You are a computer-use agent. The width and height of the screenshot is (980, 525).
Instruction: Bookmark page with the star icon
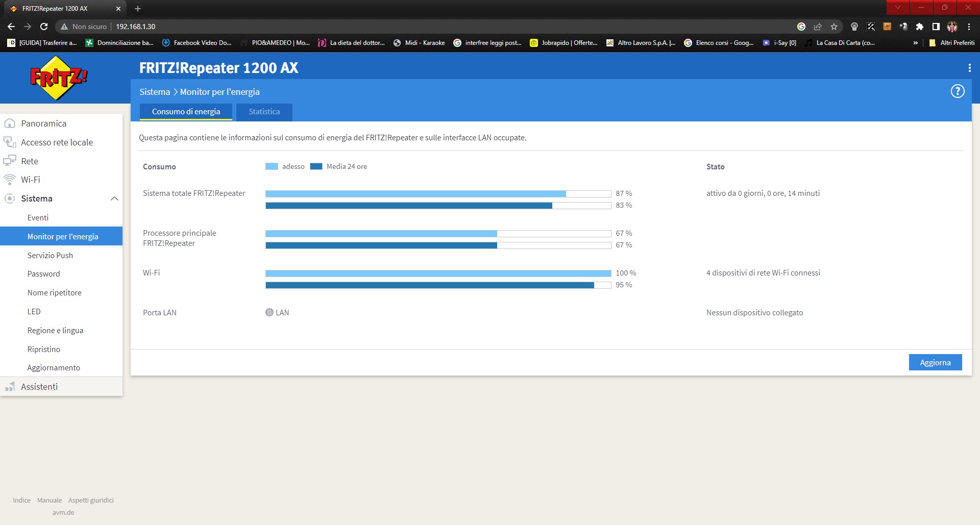834,27
